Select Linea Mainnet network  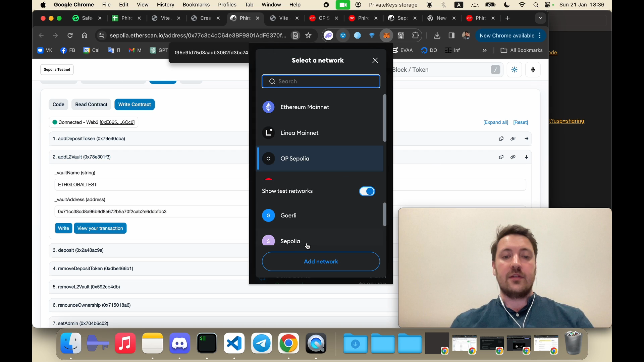click(x=320, y=133)
